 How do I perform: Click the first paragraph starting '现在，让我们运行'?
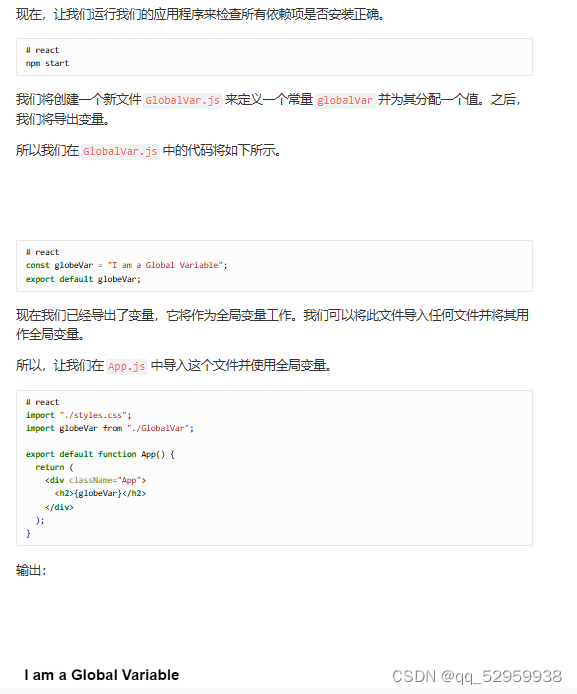click(200, 15)
